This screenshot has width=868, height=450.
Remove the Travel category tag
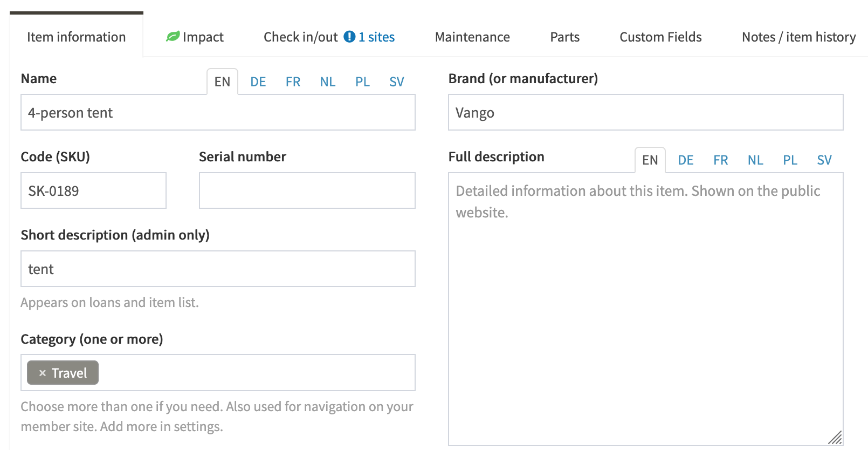tap(43, 373)
